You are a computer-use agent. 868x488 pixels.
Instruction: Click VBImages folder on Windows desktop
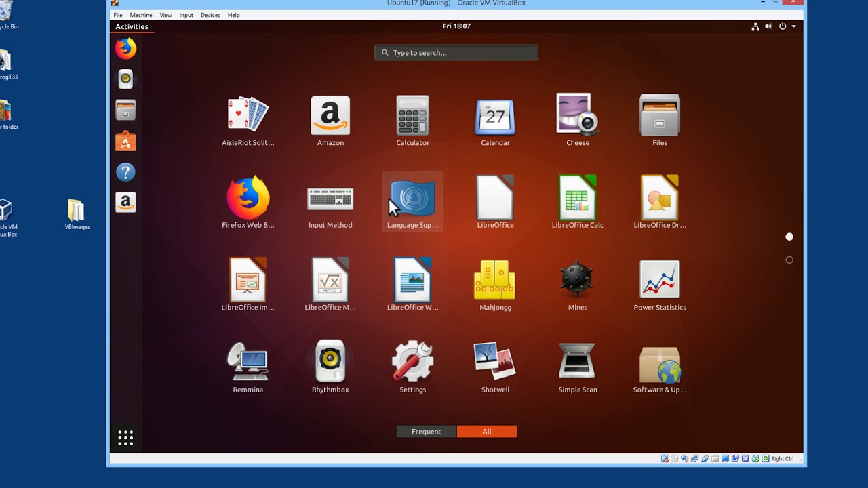77,215
